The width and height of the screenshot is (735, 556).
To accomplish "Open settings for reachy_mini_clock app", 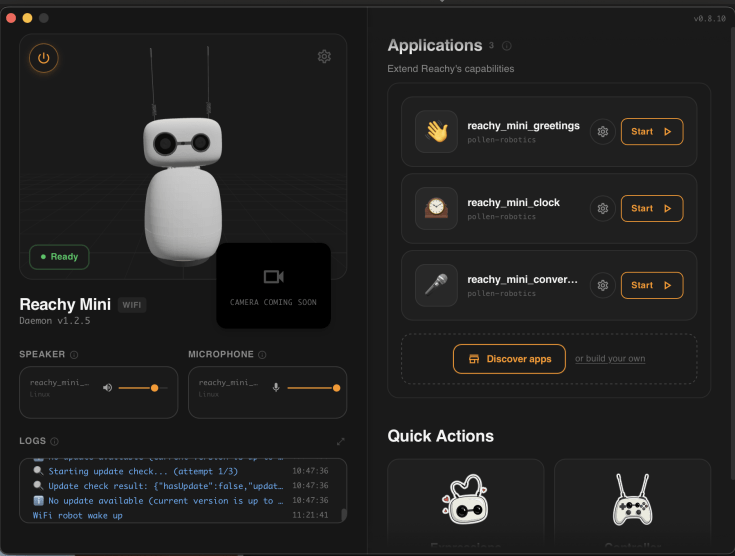I will point(602,209).
